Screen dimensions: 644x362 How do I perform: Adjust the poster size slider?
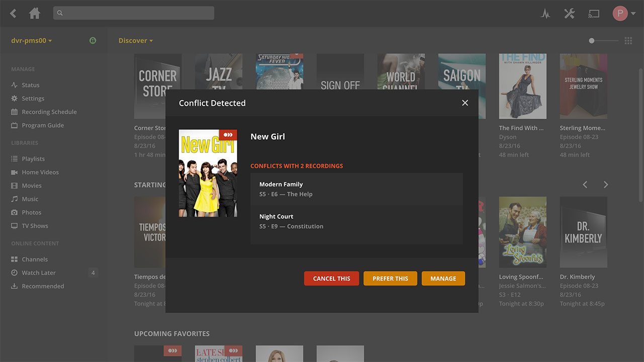[x=604, y=41]
